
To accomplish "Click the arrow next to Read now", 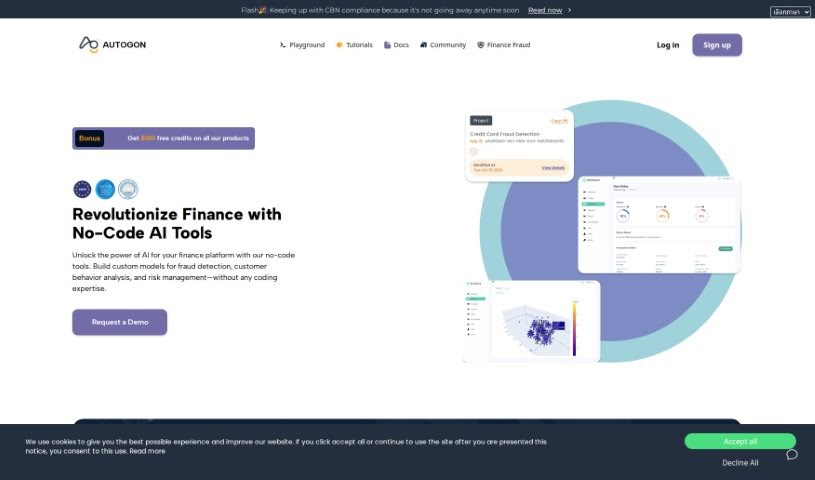I will [x=570, y=10].
